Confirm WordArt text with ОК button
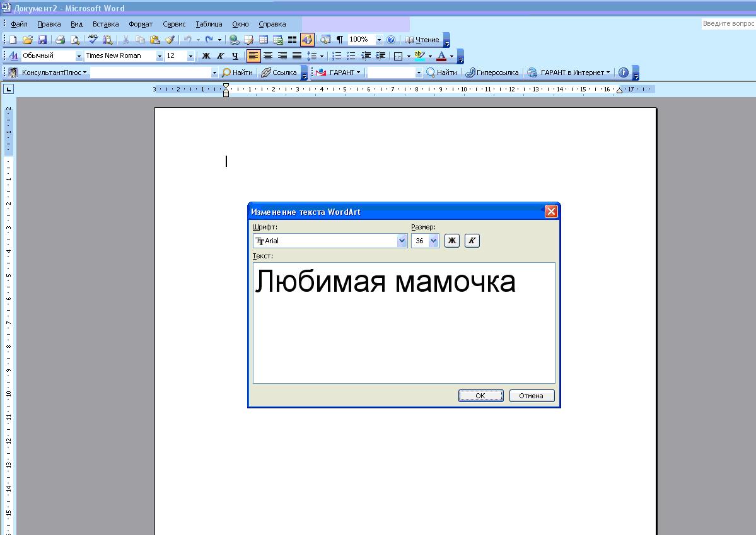The width and height of the screenshot is (756, 535). coord(480,396)
